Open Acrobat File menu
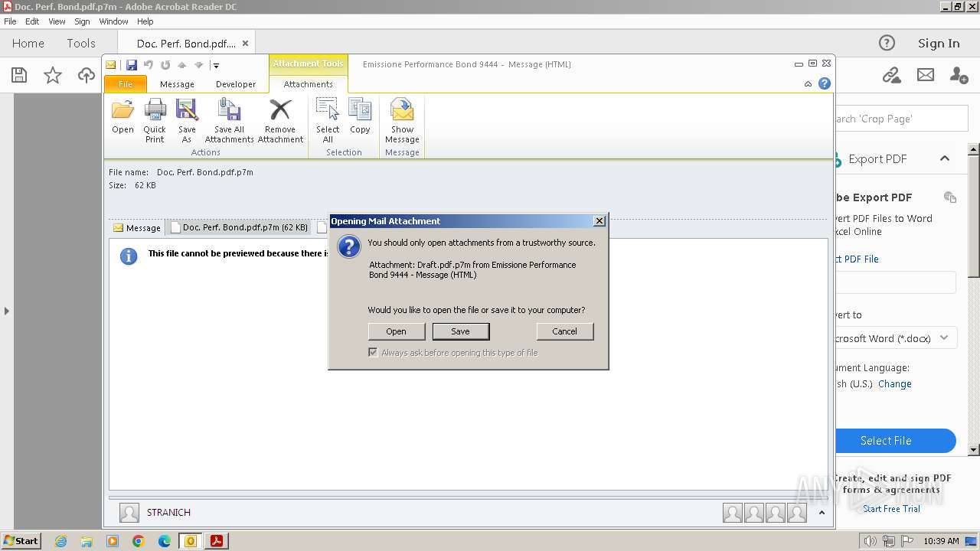Image resolution: width=980 pixels, height=551 pixels. (x=10, y=21)
